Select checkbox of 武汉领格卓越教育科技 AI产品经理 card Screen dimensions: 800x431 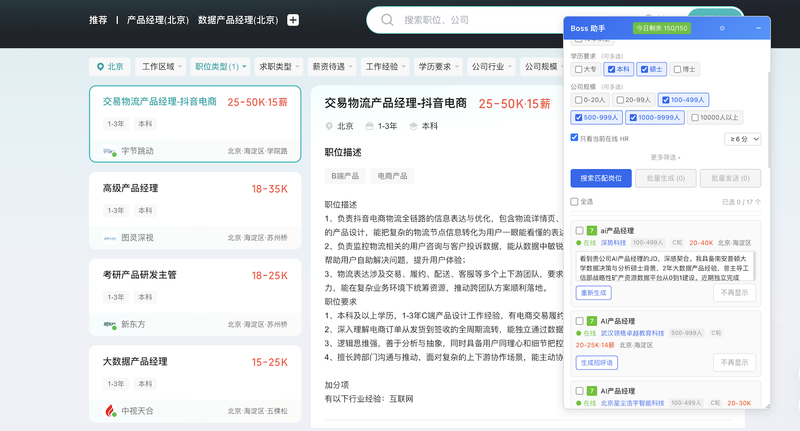pos(580,321)
